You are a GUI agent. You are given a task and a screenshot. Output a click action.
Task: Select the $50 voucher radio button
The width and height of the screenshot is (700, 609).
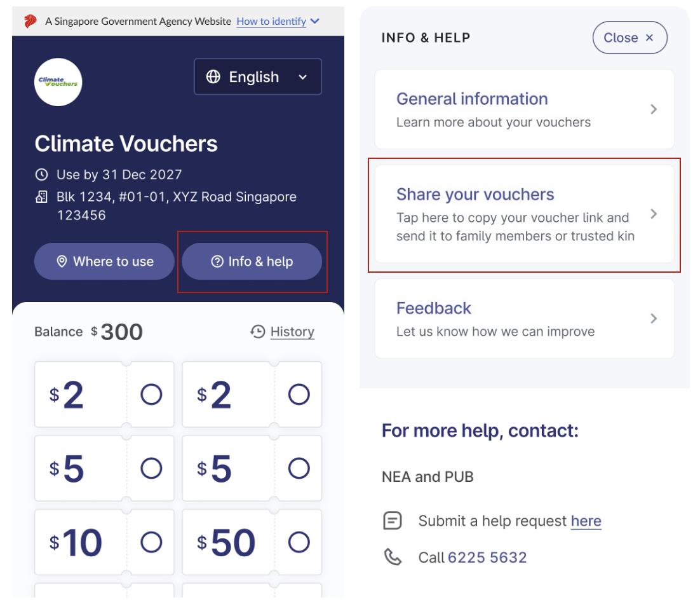299,542
